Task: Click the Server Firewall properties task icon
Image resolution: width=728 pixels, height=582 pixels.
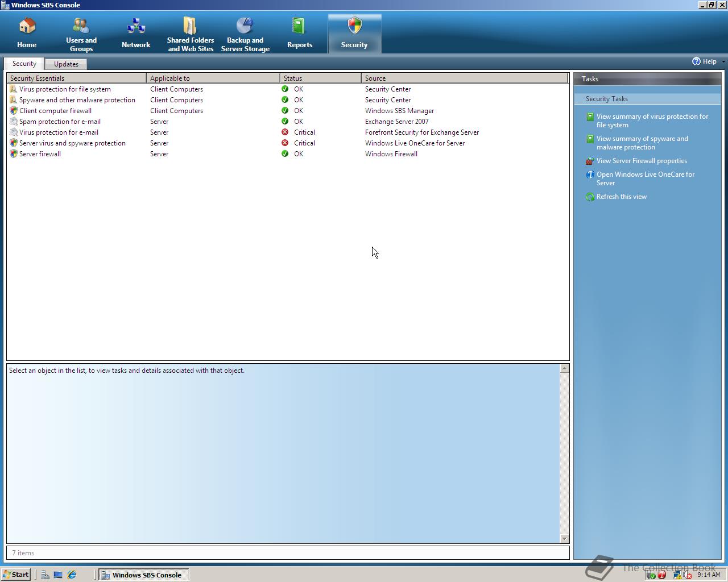Action: 590,161
